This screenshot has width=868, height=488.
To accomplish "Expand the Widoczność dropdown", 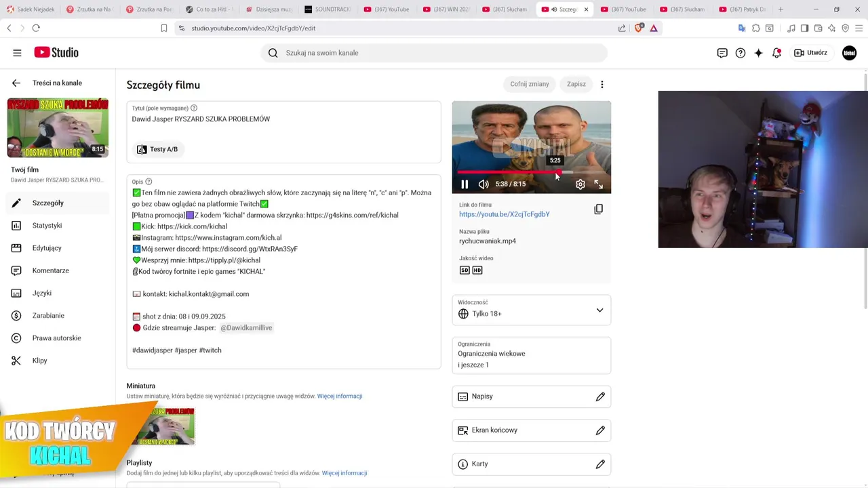I will 532,310.
